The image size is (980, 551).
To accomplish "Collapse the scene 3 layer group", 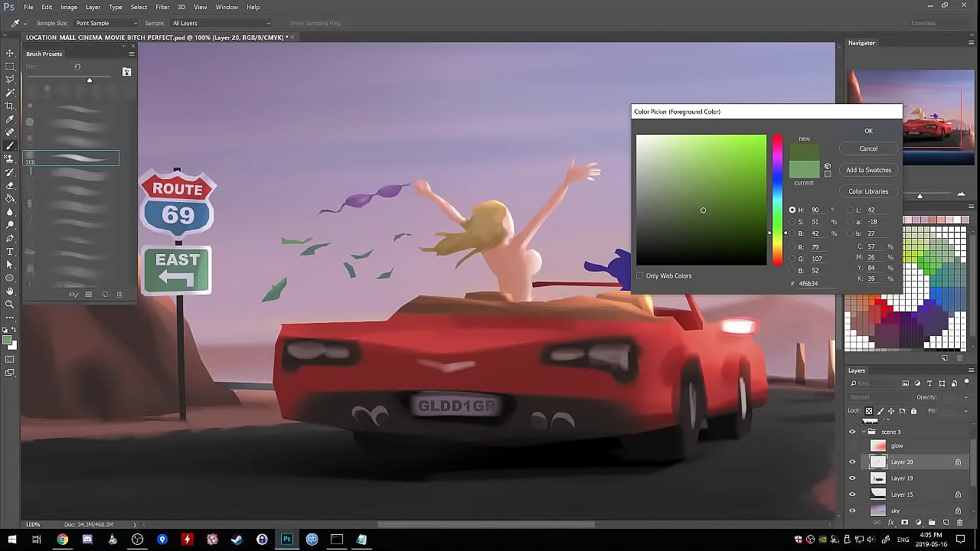I will 862,432.
